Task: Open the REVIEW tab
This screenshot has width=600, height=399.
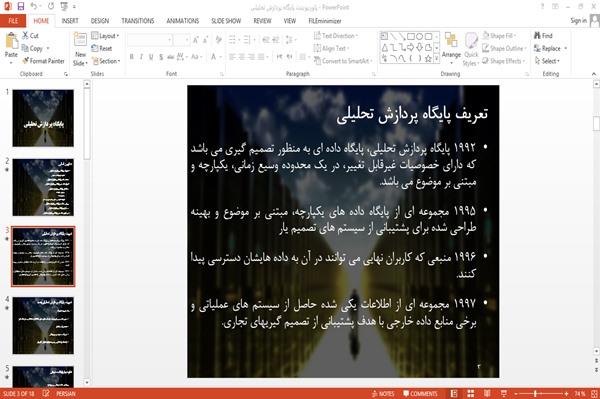Action: [x=262, y=21]
